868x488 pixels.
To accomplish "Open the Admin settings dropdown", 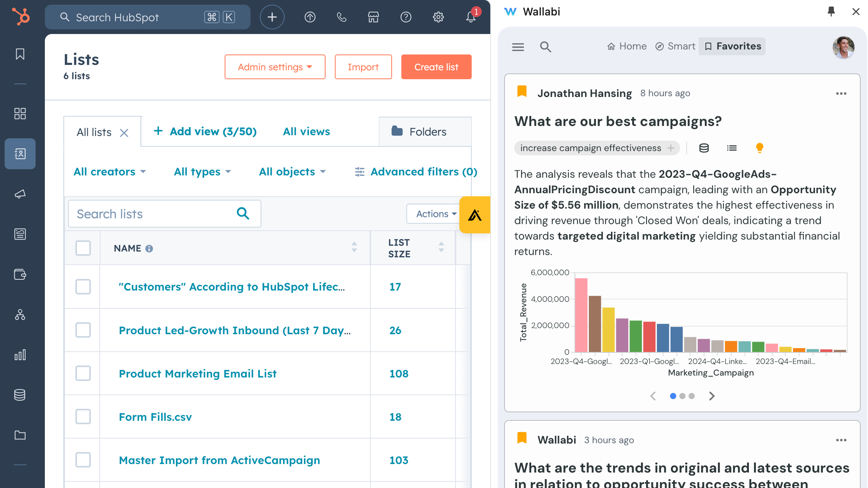I will 275,67.
